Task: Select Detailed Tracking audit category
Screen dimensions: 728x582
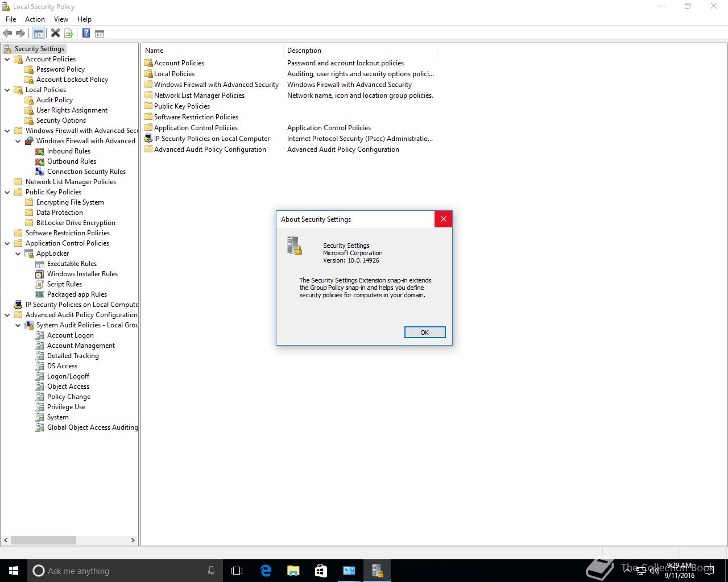Action: click(x=73, y=356)
